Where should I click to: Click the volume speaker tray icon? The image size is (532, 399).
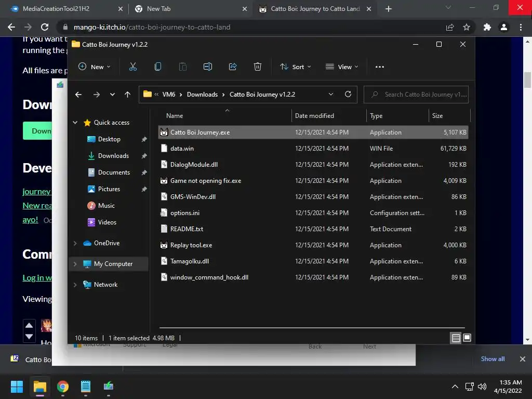[x=482, y=387]
